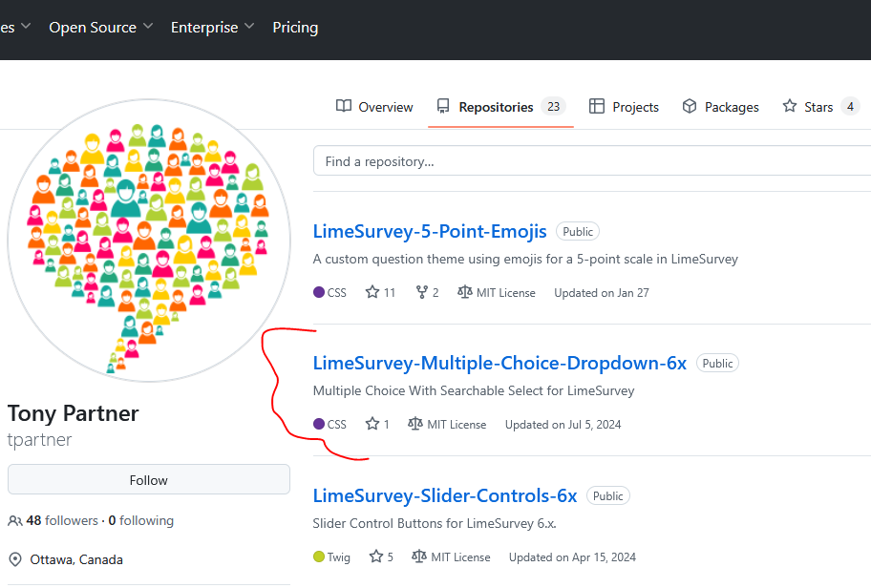Open LimeSurvey-5-Point-Emojis repository link

pyautogui.click(x=430, y=231)
